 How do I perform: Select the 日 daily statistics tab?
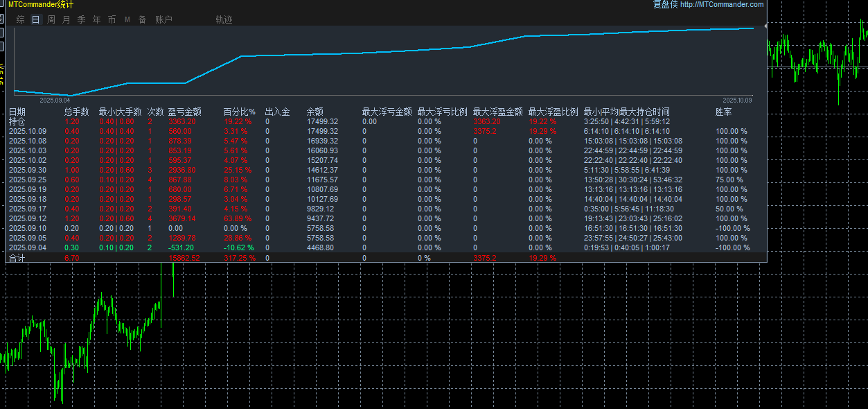pos(36,20)
